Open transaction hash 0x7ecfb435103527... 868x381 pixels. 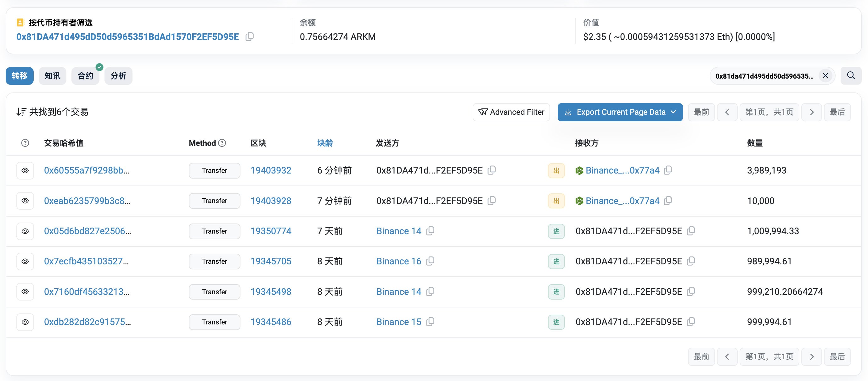[x=86, y=262]
